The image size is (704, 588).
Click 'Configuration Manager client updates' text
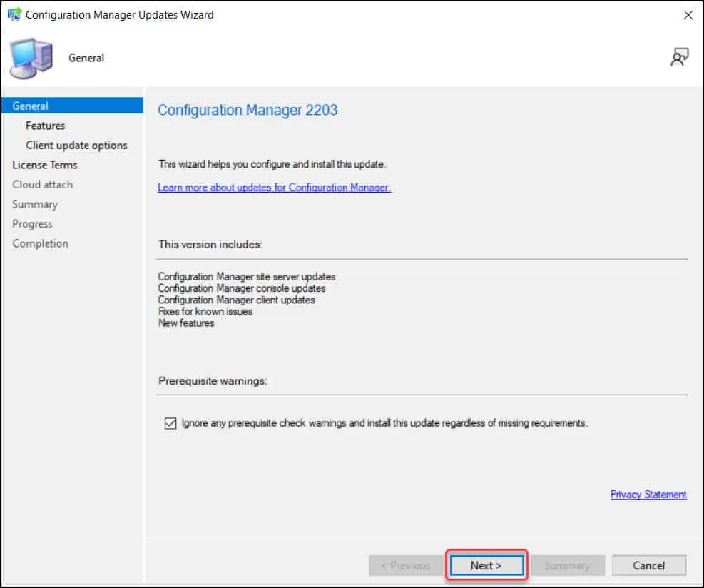[x=236, y=300]
